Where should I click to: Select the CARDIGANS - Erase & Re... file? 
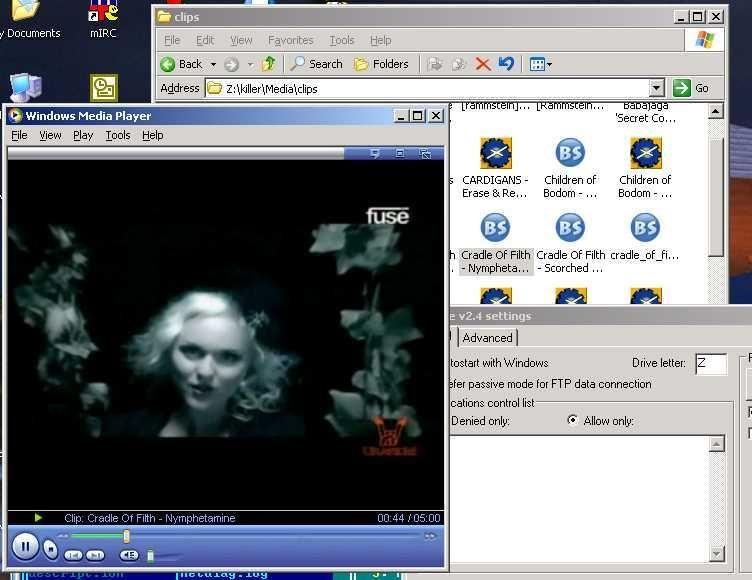tap(495, 168)
